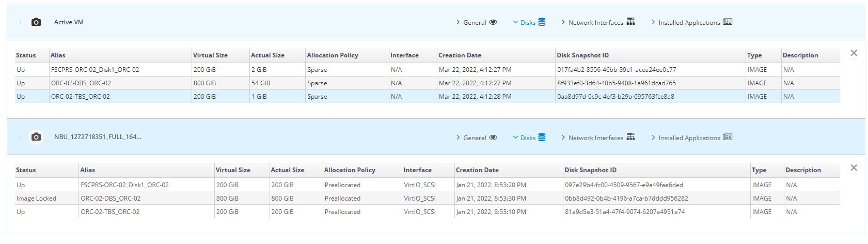Image resolution: width=868 pixels, height=244 pixels.
Task: Close the NBU snapshot disks table
Action: [x=854, y=168]
